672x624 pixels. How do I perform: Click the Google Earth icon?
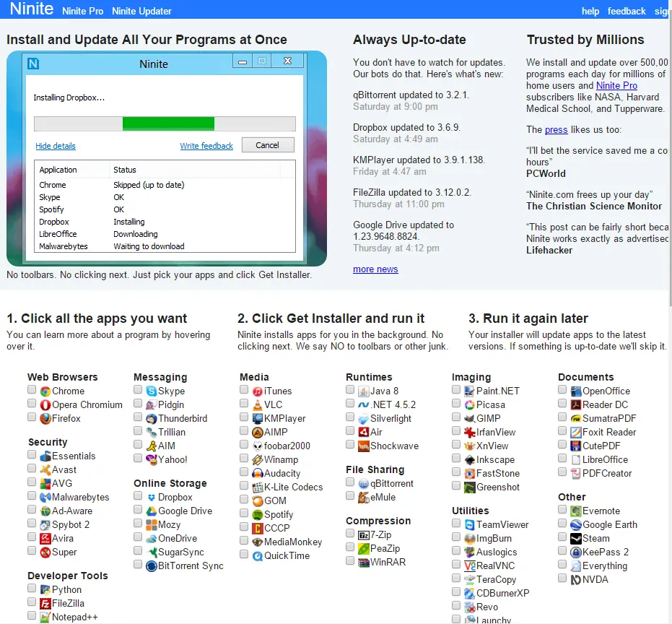(576, 525)
